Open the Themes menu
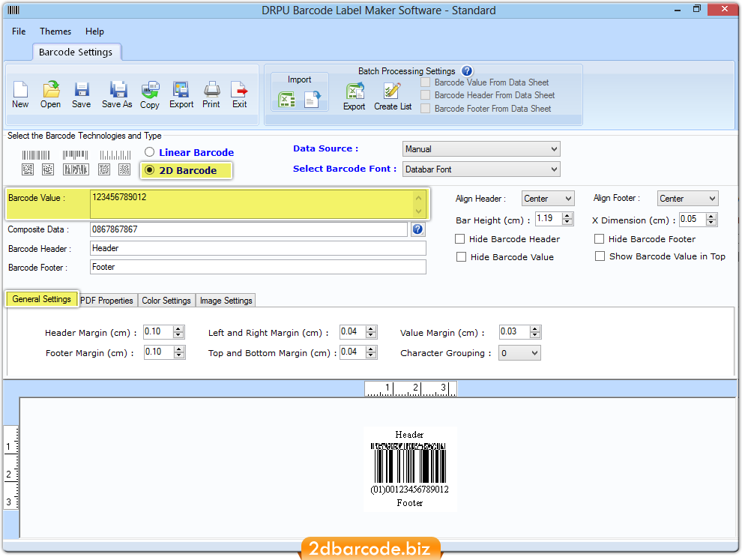The image size is (742, 560). (x=55, y=31)
